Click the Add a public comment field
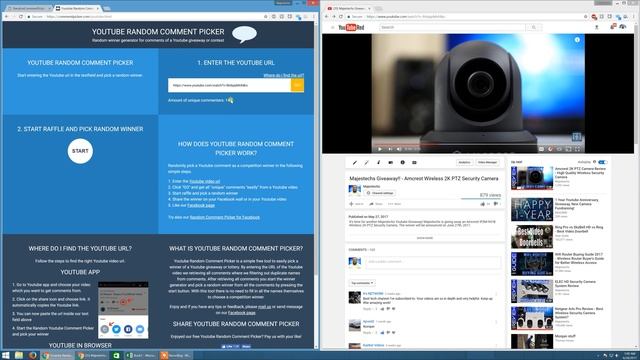The width and height of the screenshot is (640, 360). click(433, 262)
